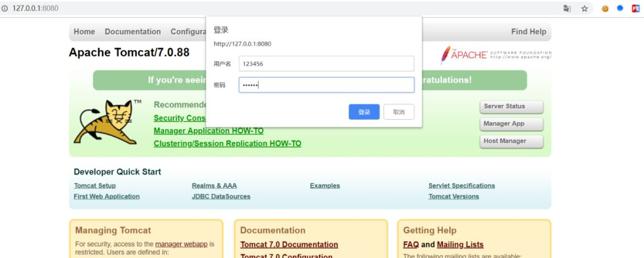Image resolution: width=644 pixels, height=258 pixels.
Task: Click the address bar URL 127.0.0.1:8080
Action: pyautogui.click(x=35, y=8)
